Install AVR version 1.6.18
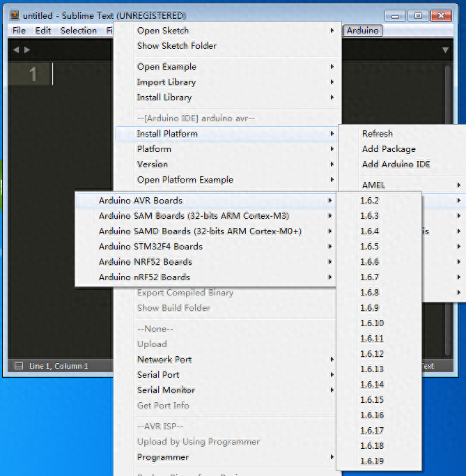The image size is (466, 476). pyautogui.click(x=379, y=445)
